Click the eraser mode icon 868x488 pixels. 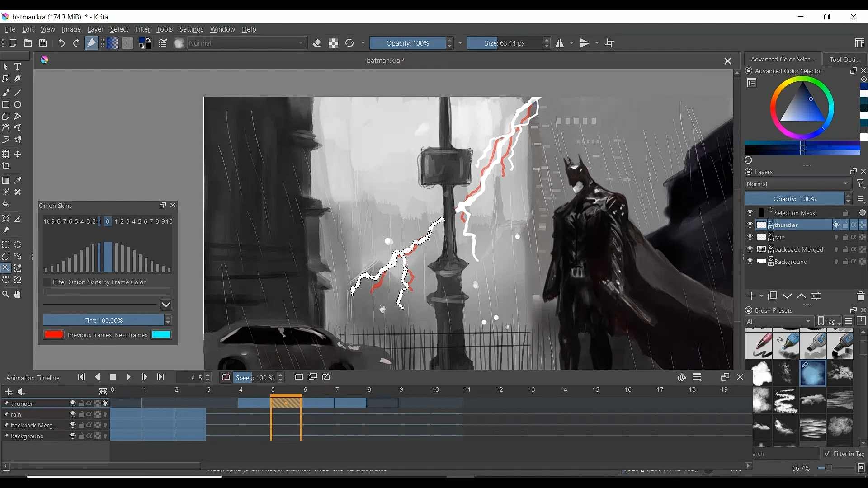(317, 43)
